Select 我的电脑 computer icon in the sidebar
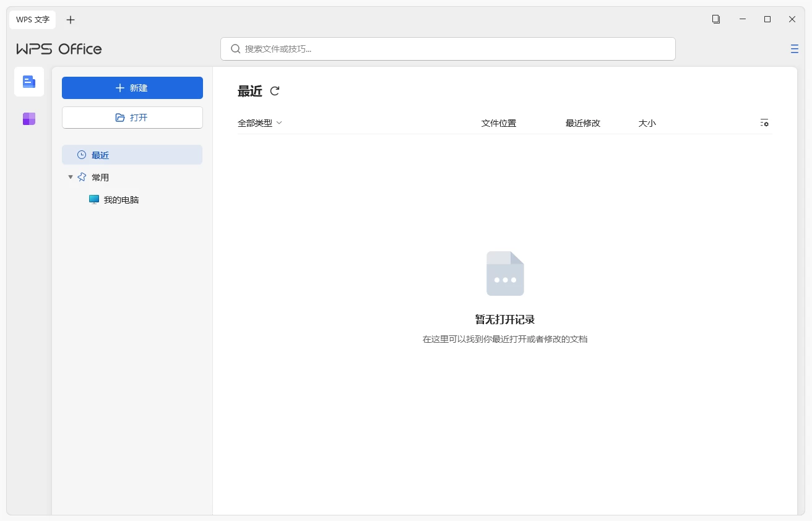Viewport: 812px width, 521px height. point(93,199)
